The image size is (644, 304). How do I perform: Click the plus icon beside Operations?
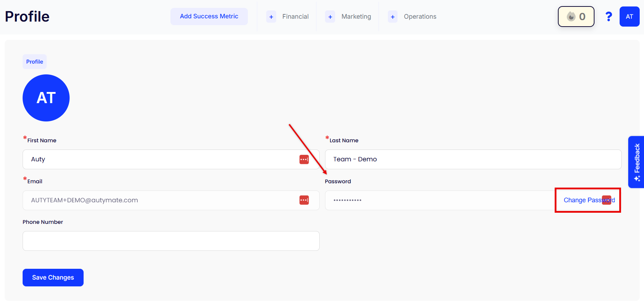(x=392, y=17)
